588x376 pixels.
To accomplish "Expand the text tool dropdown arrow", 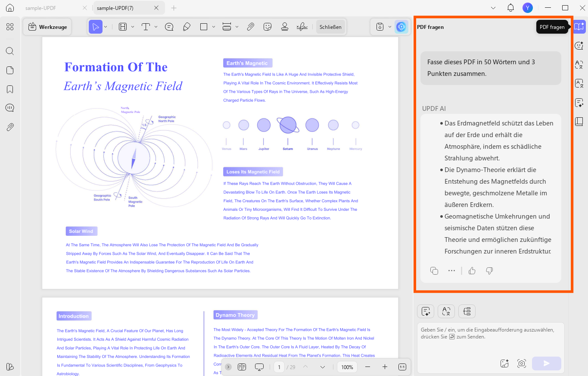I will 156,27.
